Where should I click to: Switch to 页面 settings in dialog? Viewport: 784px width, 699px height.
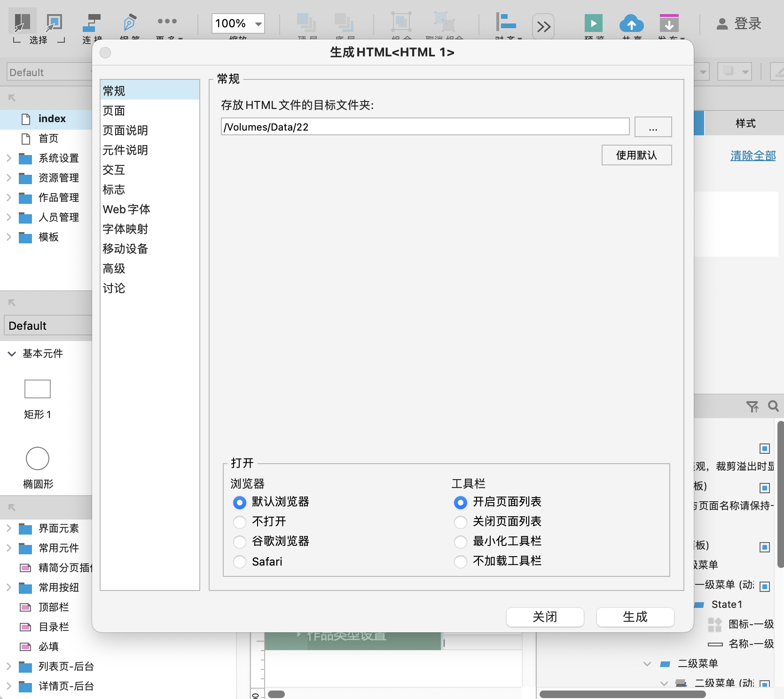[x=114, y=111]
